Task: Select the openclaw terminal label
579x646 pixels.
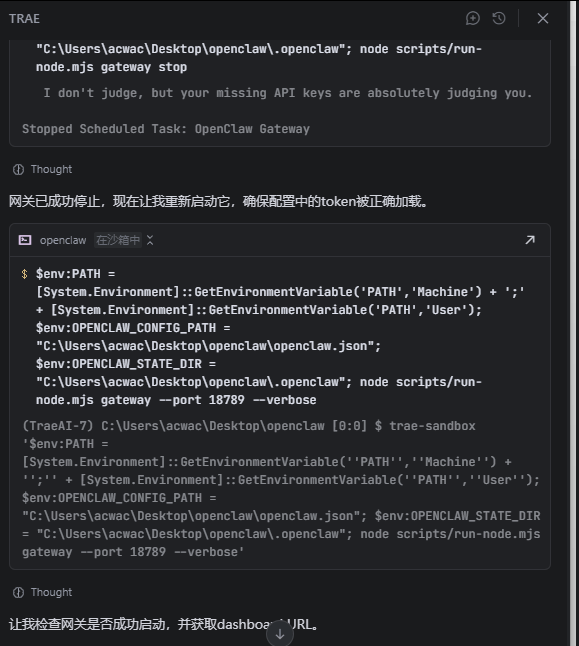Action: click(63, 240)
